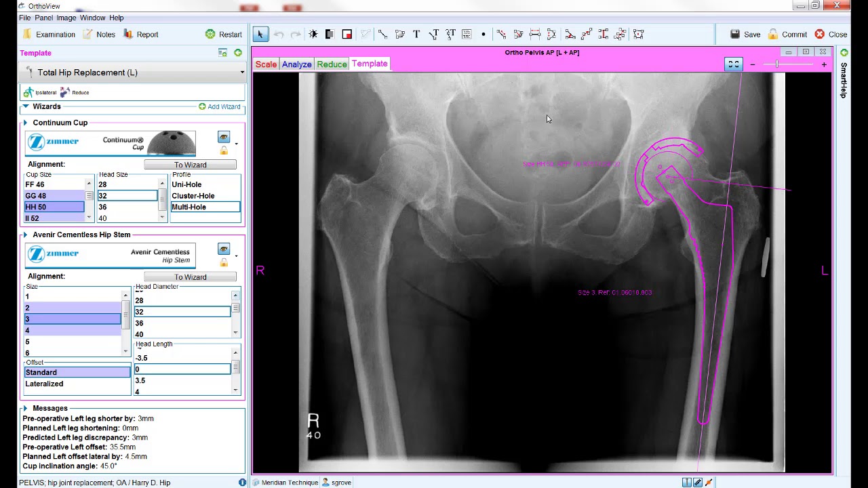Open Total Hip Replacement (L) dropdown
Screen dimensions: 868x488
pos(242,73)
